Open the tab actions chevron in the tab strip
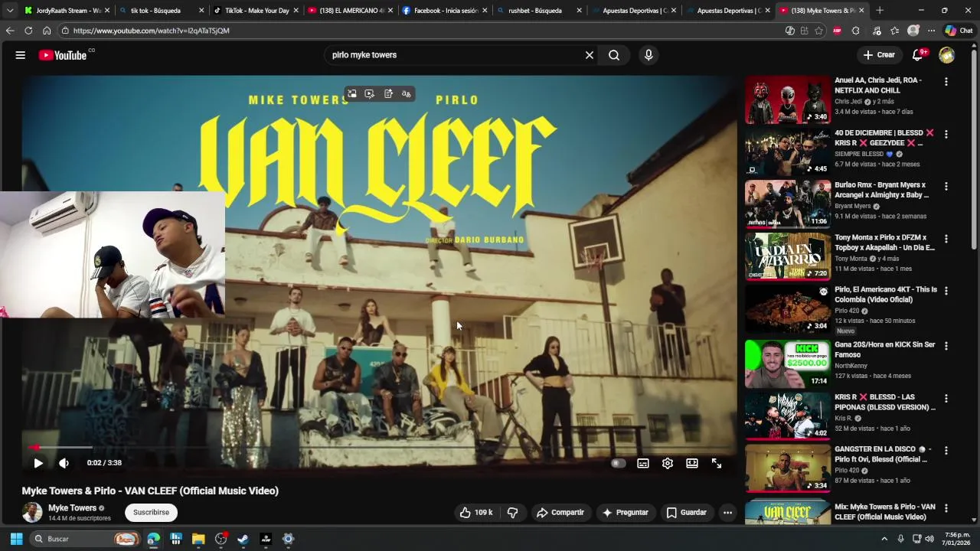The height and width of the screenshot is (551, 980). 10,11
